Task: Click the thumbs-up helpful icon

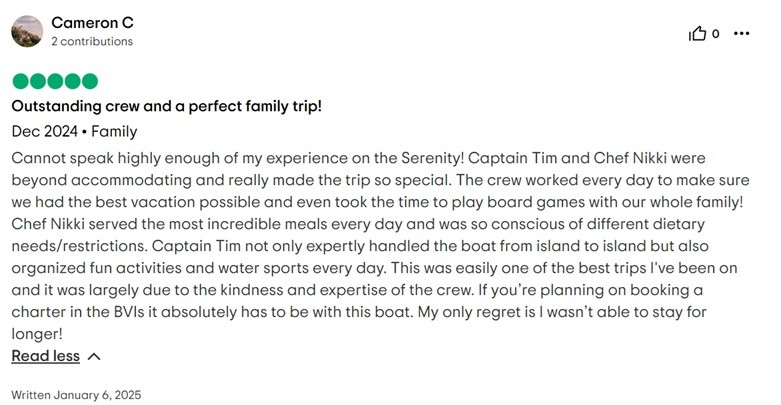Action: (697, 33)
